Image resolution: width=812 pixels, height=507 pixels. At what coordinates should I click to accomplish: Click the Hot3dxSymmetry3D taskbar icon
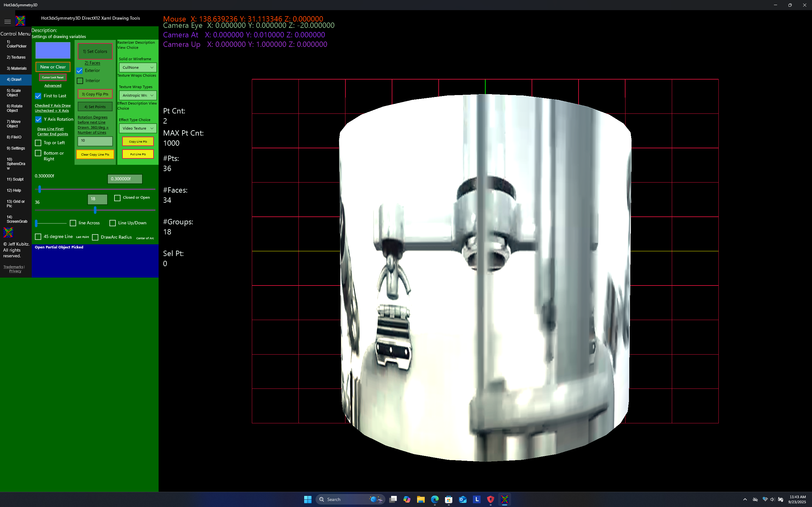pyautogui.click(x=505, y=499)
